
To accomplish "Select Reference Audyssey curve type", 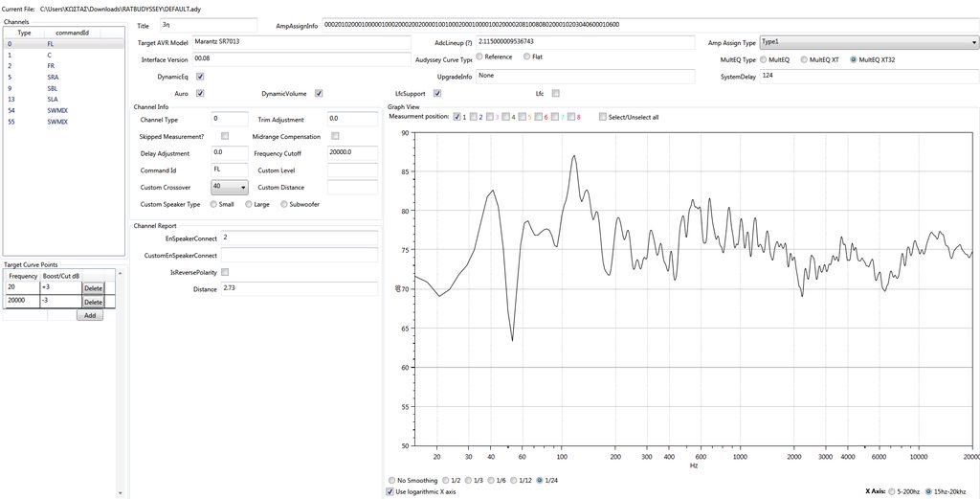I will [x=479, y=57].
